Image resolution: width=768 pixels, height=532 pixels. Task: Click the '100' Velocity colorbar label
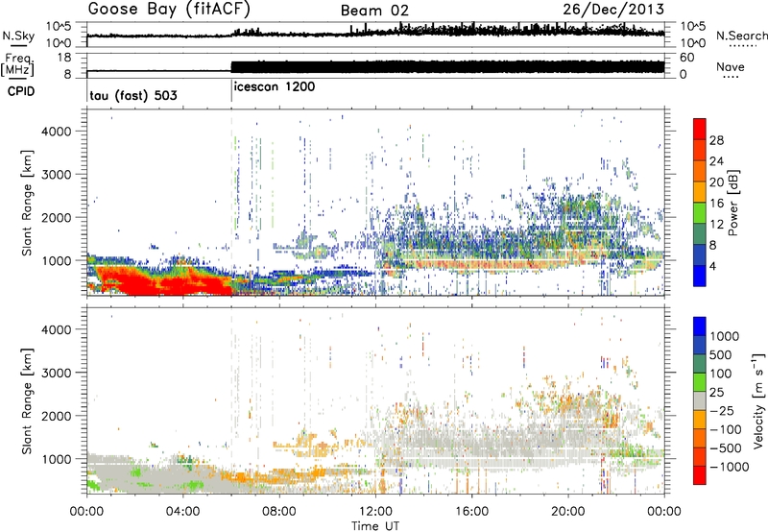coord(724,374)
